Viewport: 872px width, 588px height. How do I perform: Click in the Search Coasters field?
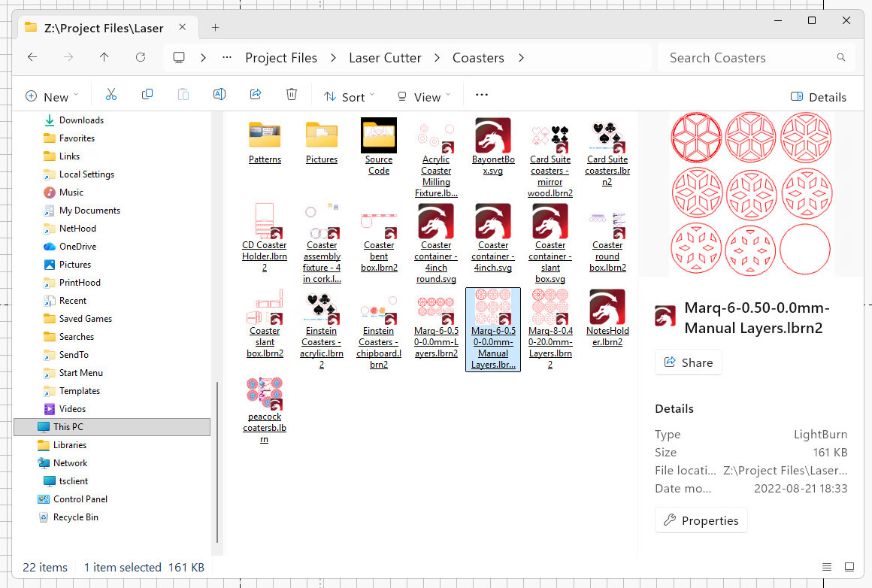click(x=748, y=58)
